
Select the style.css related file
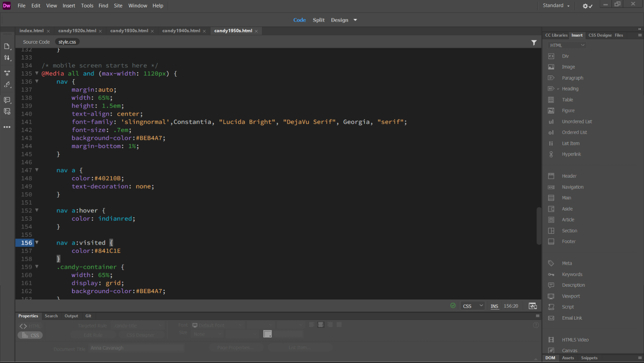point(67,42)
